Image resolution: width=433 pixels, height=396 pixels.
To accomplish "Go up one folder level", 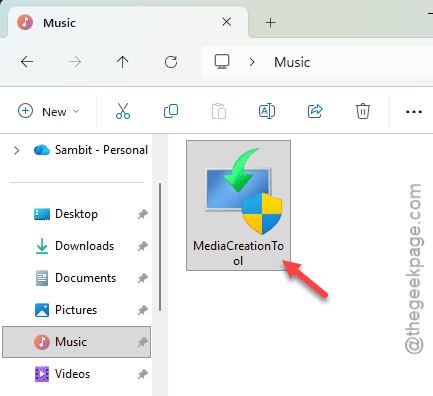I will pos(122,62).
